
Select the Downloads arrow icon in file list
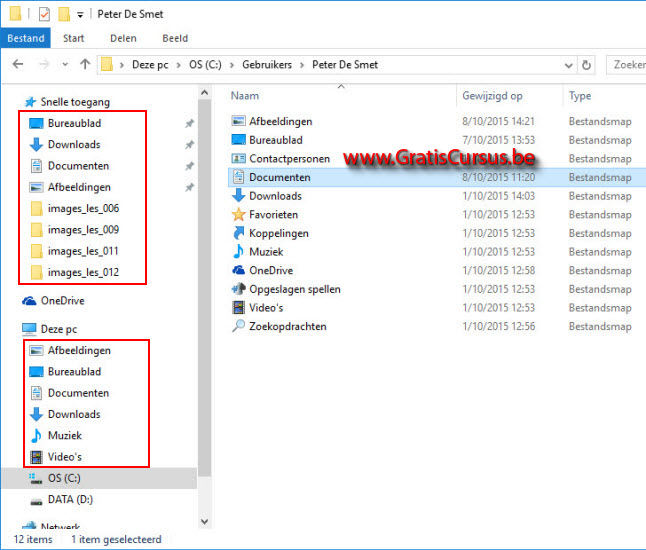point(238,196)
